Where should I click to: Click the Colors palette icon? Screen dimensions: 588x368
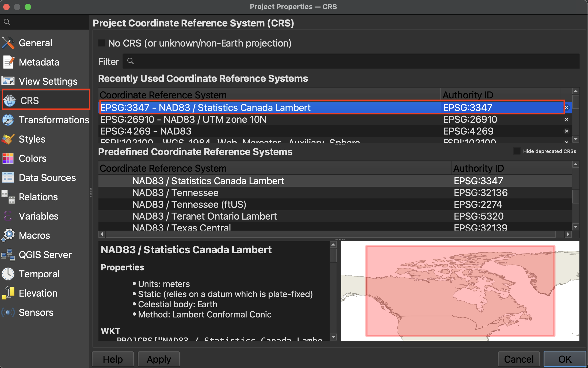(8, 158)
